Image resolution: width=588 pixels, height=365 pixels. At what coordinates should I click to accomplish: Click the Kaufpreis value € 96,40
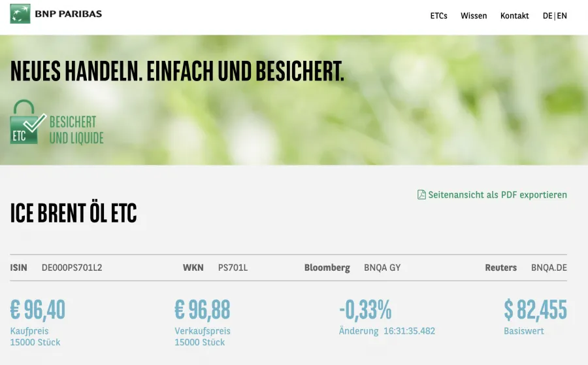37,310
